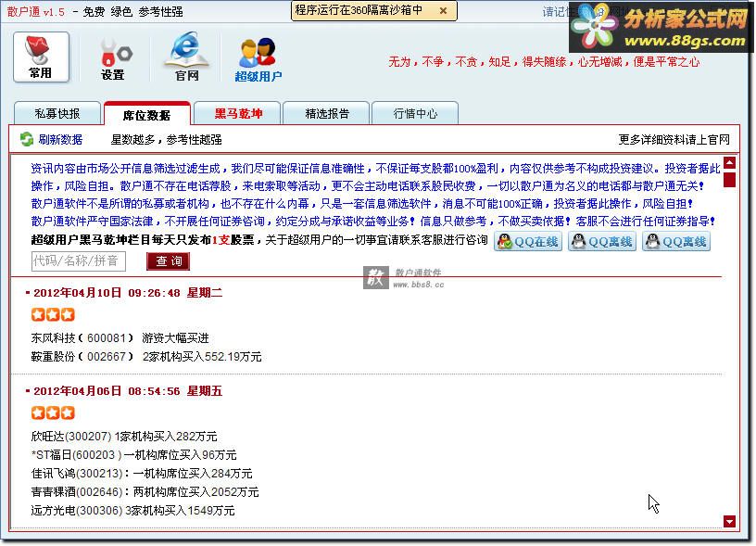Click the 刷新数据 link
Screen dimensions: 756x546
60,140
